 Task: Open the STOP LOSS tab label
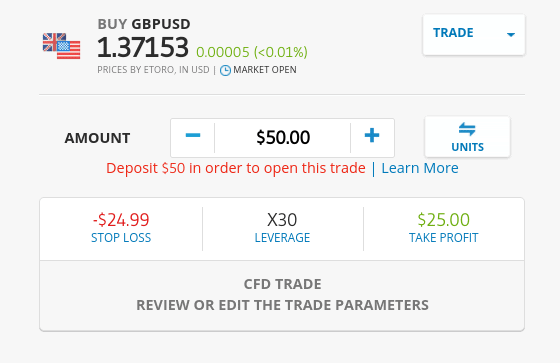tap(121, 238)
